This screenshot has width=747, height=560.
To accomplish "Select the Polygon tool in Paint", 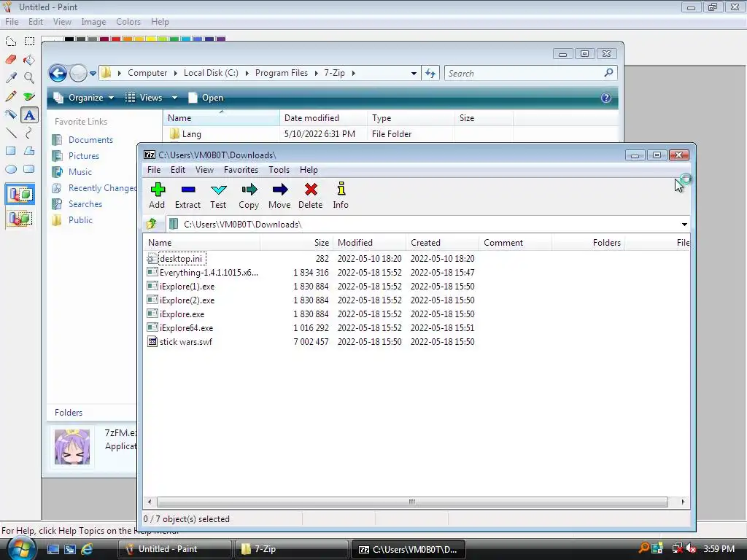I will (29, 151).
